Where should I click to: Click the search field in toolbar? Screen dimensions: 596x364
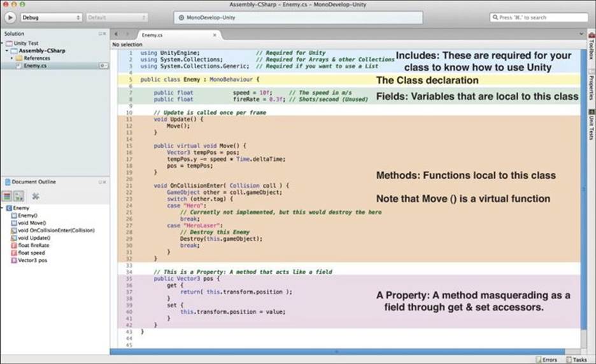(x=539, y=17)
